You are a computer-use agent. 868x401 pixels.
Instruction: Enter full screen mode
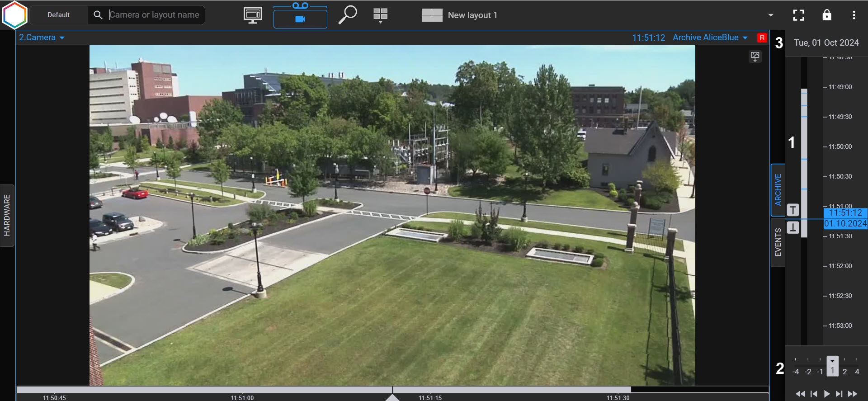coord(799,15)
